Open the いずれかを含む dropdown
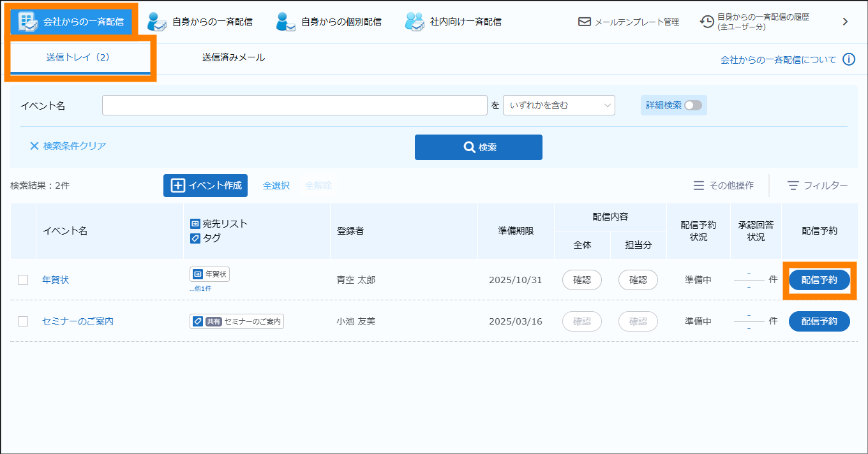 tap(559, 105)
